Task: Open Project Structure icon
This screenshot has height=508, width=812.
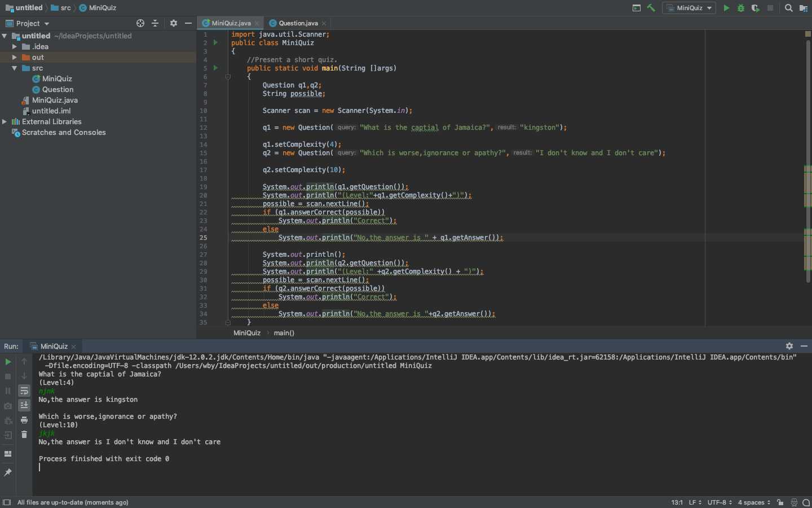Action: point(804,8)
